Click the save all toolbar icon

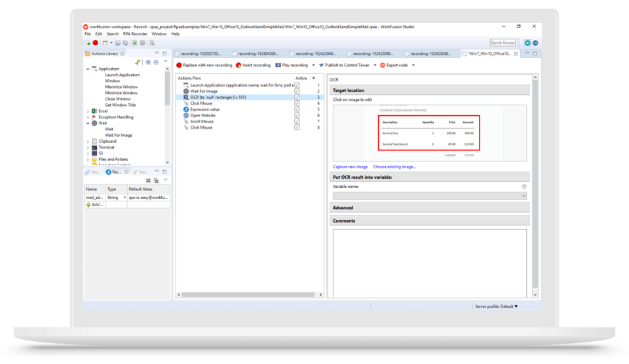click(126, 43)
